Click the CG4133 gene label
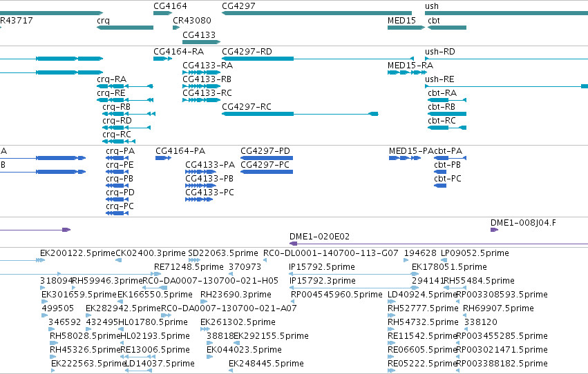Viewport: 588px width, 374px height. click(199, 35)
